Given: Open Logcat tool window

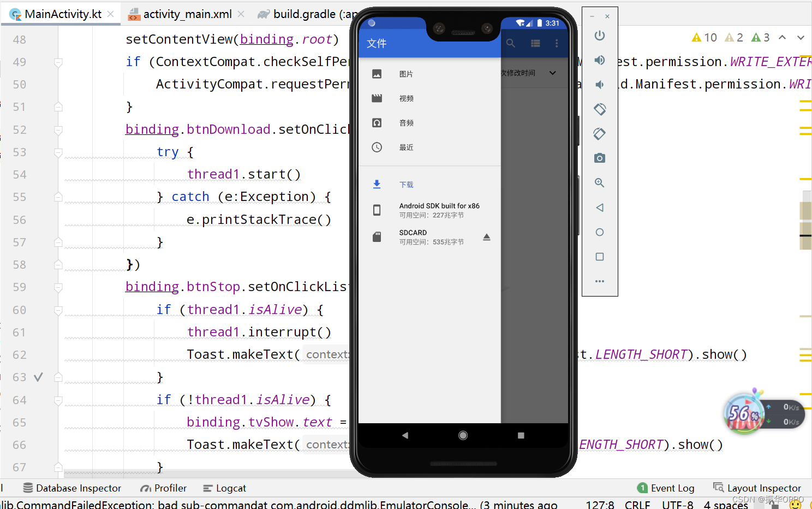Looking at the screenshot, I should (224, 488).
